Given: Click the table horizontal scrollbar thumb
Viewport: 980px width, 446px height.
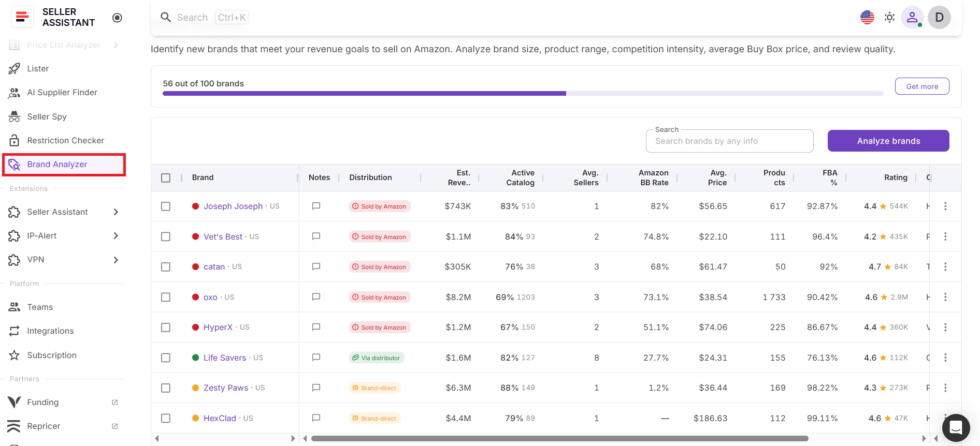Looking at the screenshot, I should pyautogui.click(x=559, y=438).
